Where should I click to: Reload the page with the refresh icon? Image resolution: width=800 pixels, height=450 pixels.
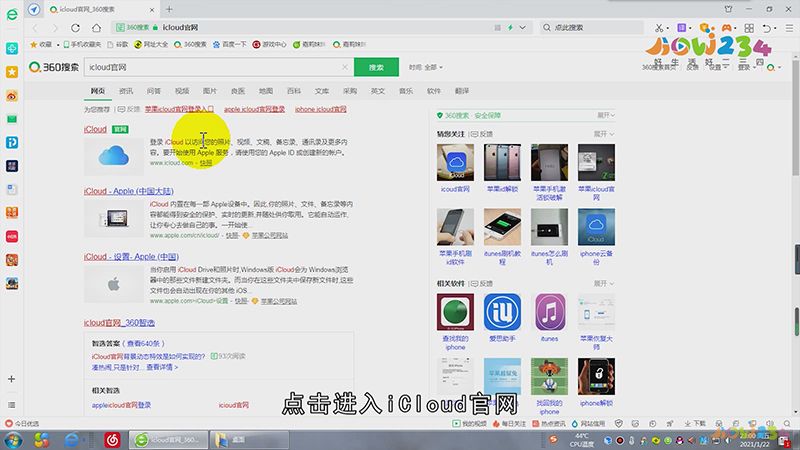[x=76, y=28]
